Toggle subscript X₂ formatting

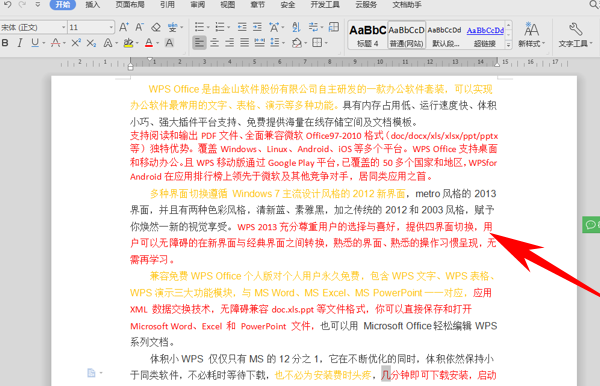[91, 43]
